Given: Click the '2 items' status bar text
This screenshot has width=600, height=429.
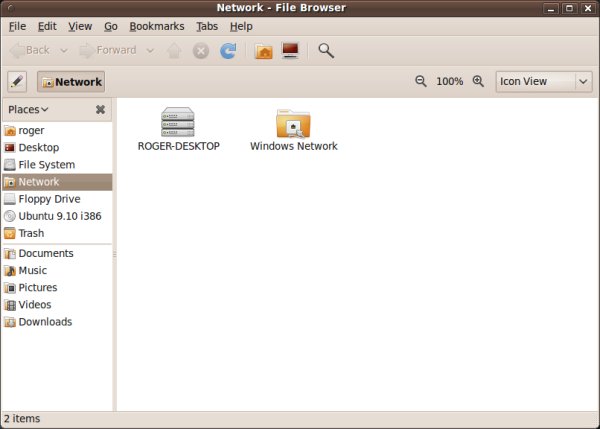Looking at the screenshot, I should pos(22,419).
